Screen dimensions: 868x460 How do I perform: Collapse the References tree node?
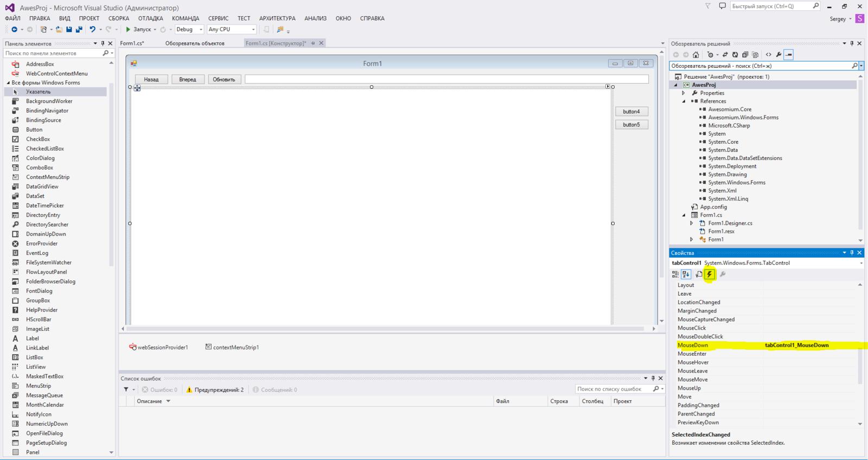click(684, 101)
